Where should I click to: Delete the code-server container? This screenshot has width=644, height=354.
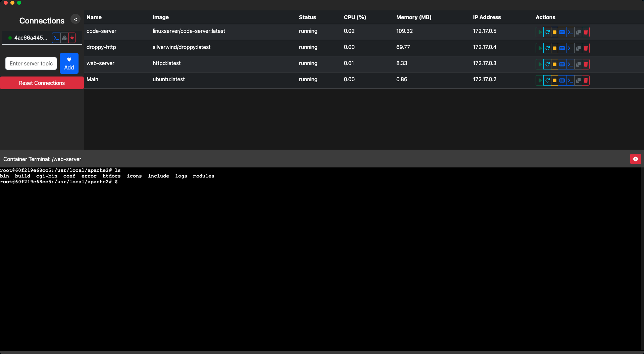click(586, 32)
